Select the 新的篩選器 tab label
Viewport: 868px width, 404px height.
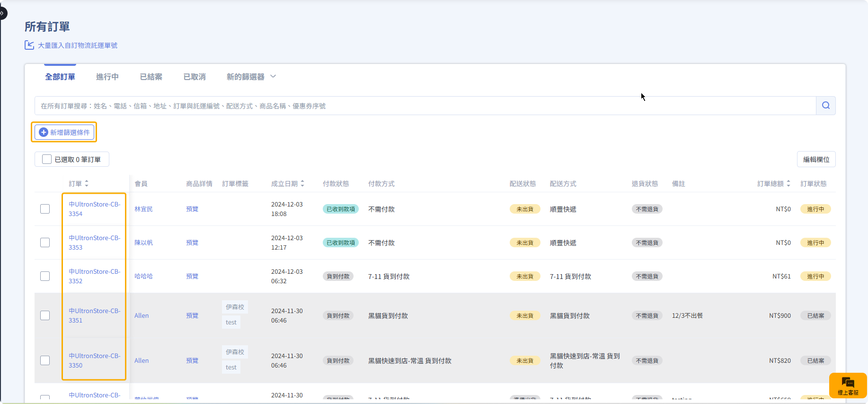(245, 77)
